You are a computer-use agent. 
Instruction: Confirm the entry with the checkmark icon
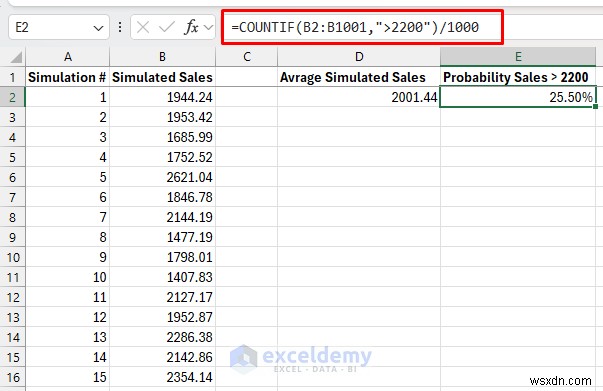(x=167, y=27)
